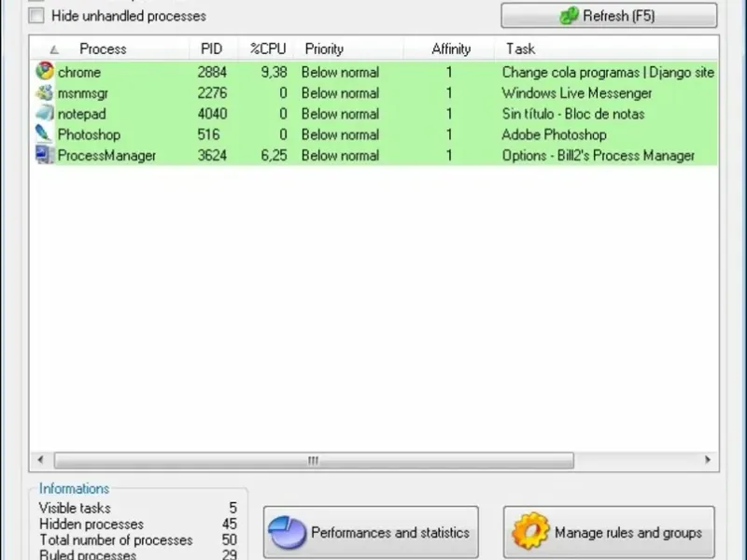
Task: Click 'Total number of processes' label
Action: [116, 540]
